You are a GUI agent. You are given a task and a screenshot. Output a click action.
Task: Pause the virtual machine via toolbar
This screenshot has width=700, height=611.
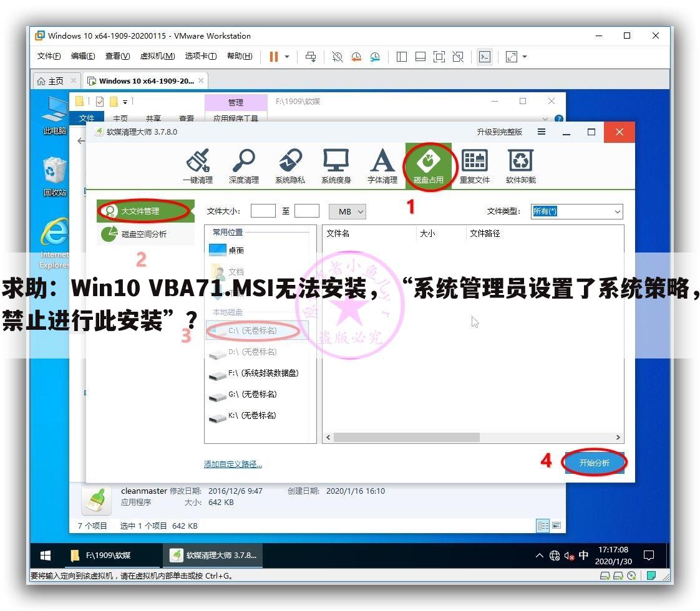[274, 57]
